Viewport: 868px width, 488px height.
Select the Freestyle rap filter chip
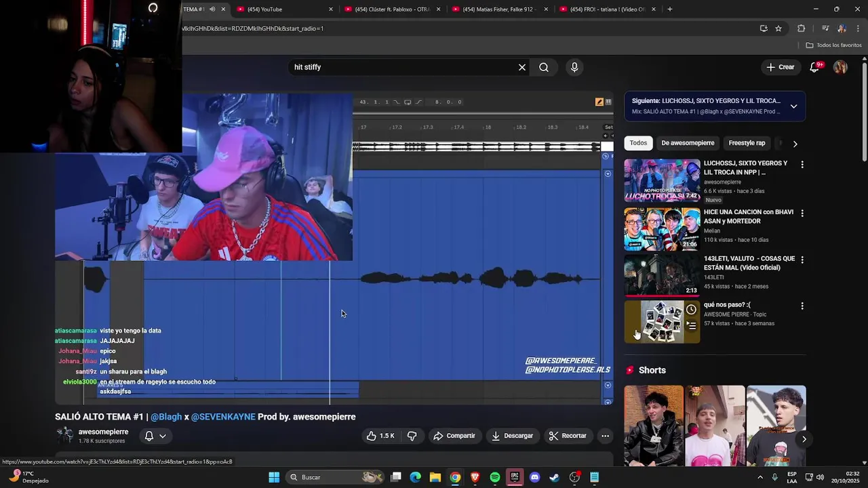coord(747,143)
